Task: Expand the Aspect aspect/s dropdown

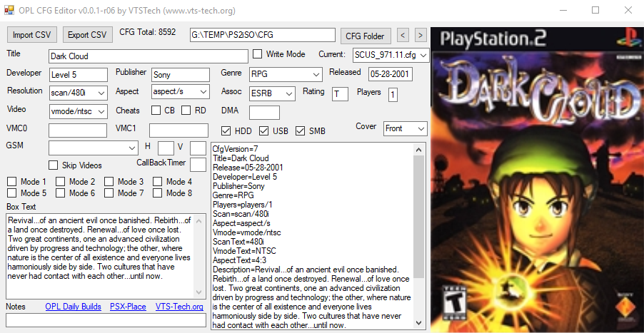Action: 181,92
